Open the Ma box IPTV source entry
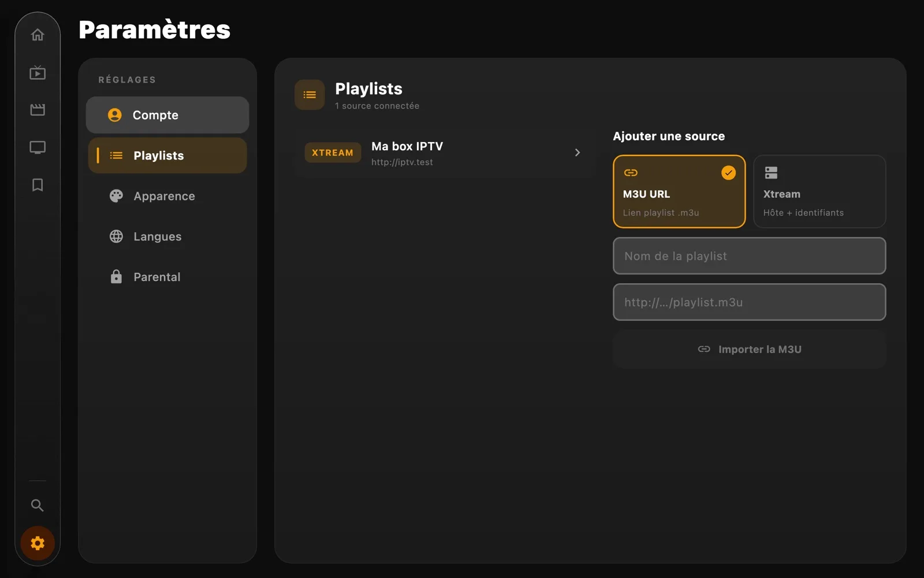The height and width of the screenshot is (578, 924). [x=445, y=153]
